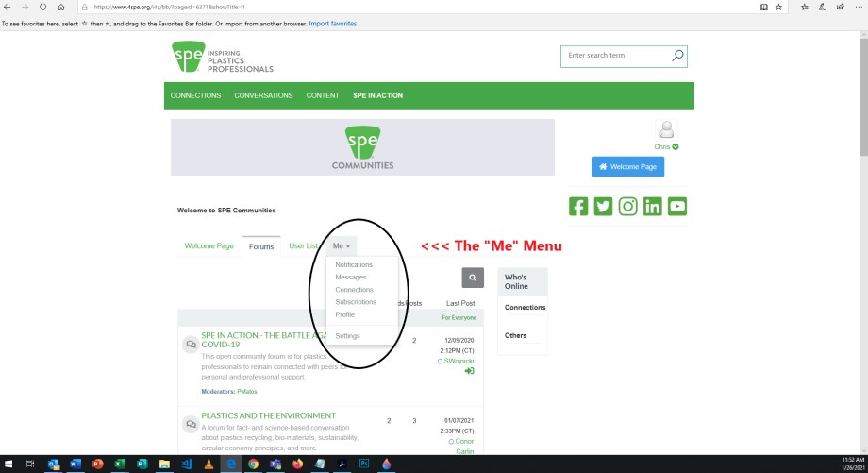Viewport: 868px width, 473px height.
Task: Choose Subscriptions in the Me menu
Action: coord(356,302)
